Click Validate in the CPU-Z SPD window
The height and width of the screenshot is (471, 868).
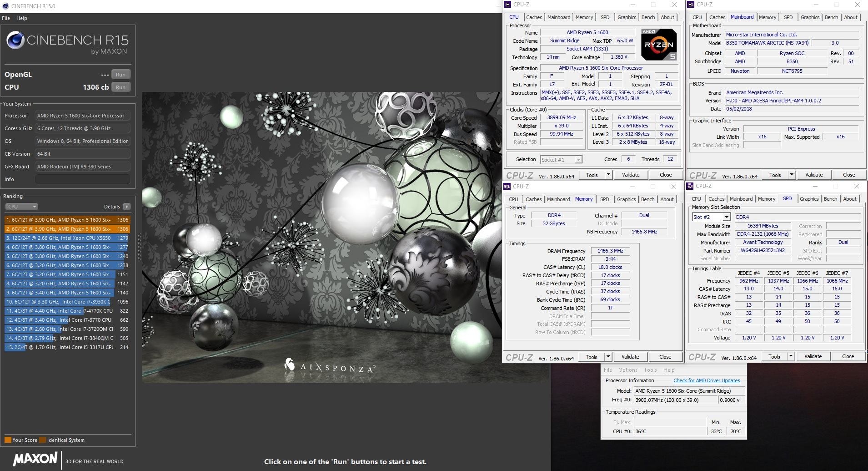click(813, 356)
